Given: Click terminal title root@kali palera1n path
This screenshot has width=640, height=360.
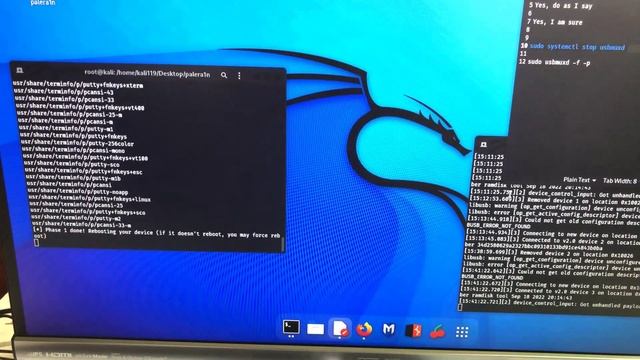Looking at the screenshot, I should 147,73.
